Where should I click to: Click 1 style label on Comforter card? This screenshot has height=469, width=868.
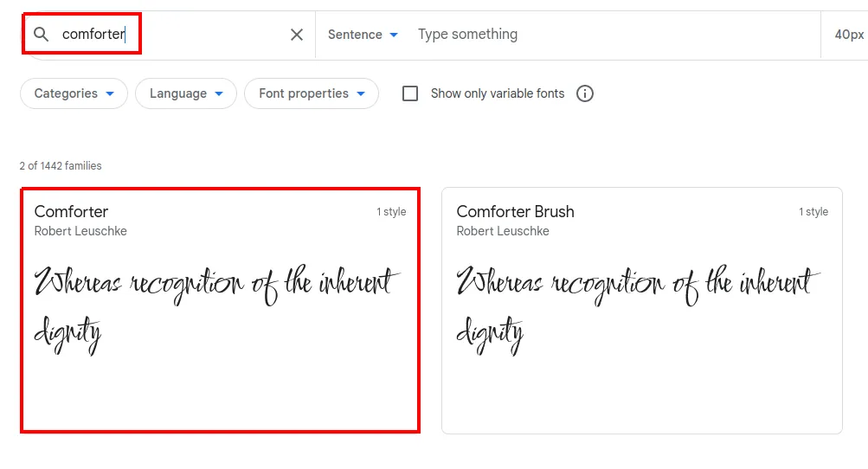click(391, 211)
